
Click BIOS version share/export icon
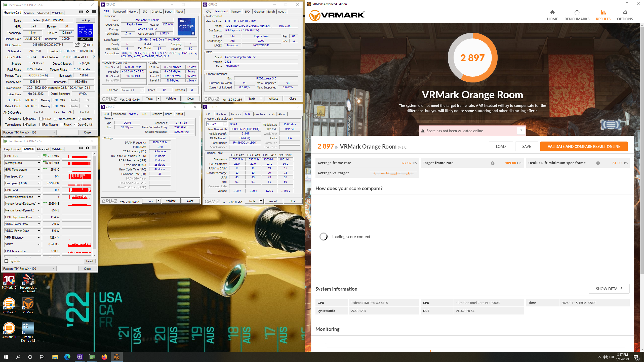click(77, 45)
